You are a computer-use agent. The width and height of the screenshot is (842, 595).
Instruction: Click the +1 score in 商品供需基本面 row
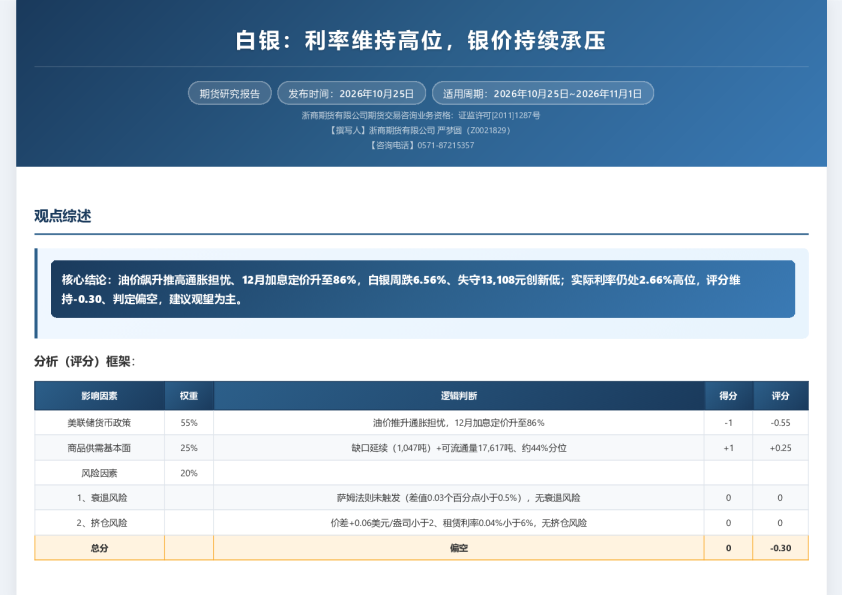pos(728,448)
